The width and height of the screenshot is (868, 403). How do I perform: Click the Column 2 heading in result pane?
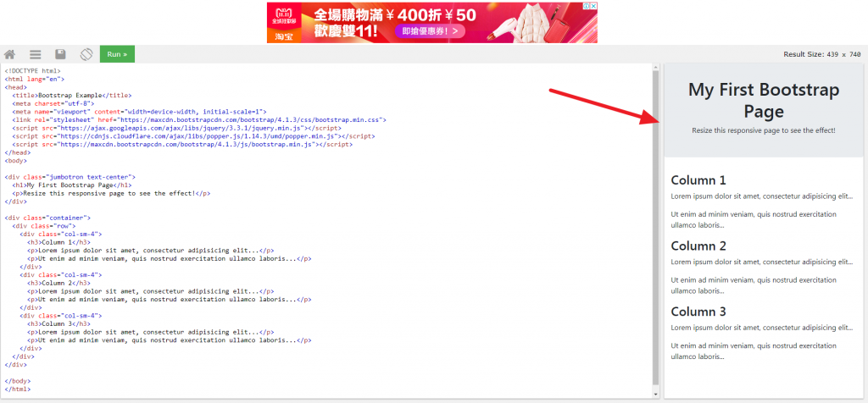tap(698, 246)
